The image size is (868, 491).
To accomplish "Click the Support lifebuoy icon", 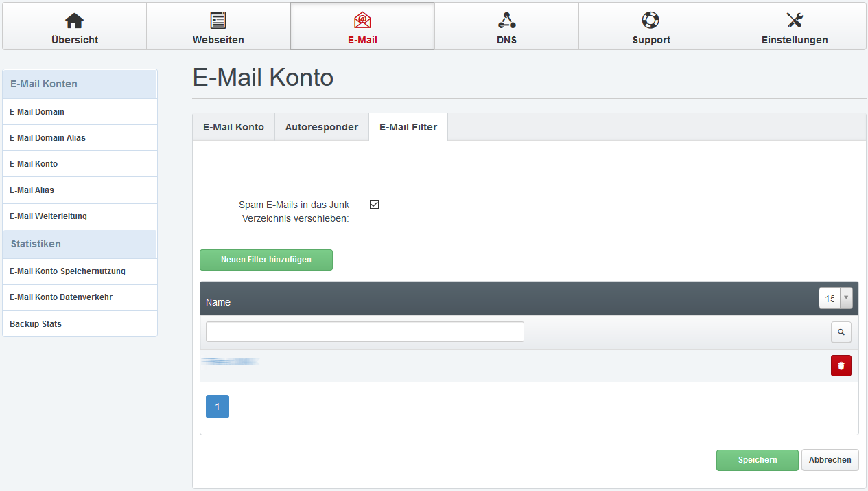I will (650, 21).
